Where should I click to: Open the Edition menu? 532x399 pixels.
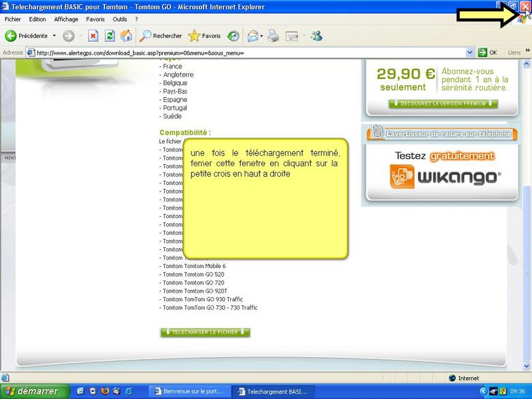[37, 19]
